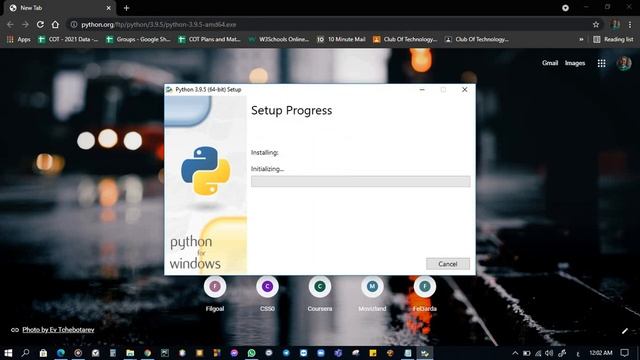Open Messenger from taskbar
The height and width of the screenshot is (360, 640).
click(x=234, y=353)
